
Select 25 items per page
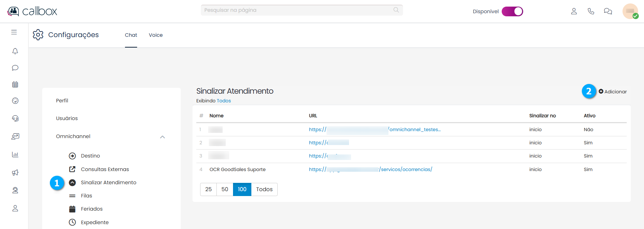tap(208, 189)
